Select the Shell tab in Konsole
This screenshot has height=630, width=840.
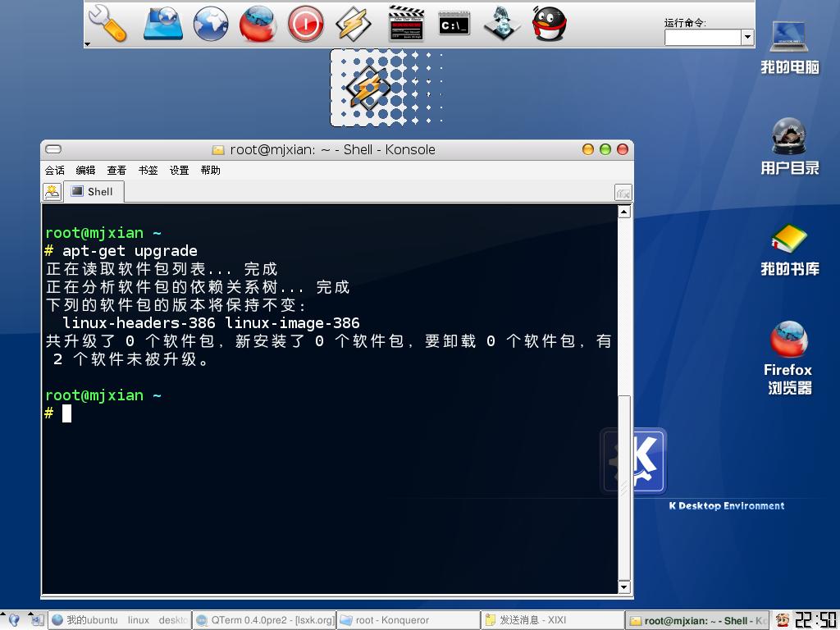click(94, 192)
